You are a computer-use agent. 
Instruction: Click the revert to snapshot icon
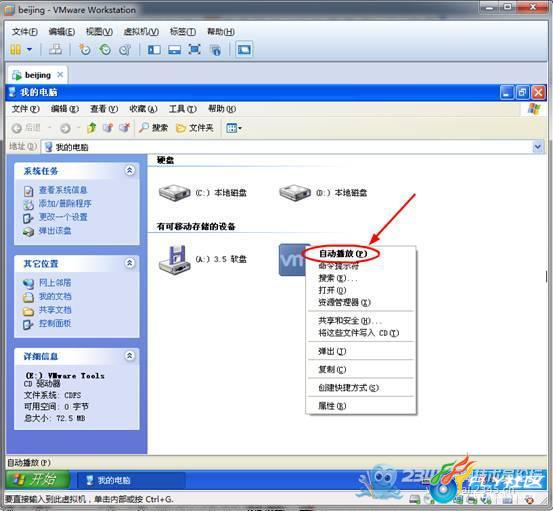tap(105, 49)
